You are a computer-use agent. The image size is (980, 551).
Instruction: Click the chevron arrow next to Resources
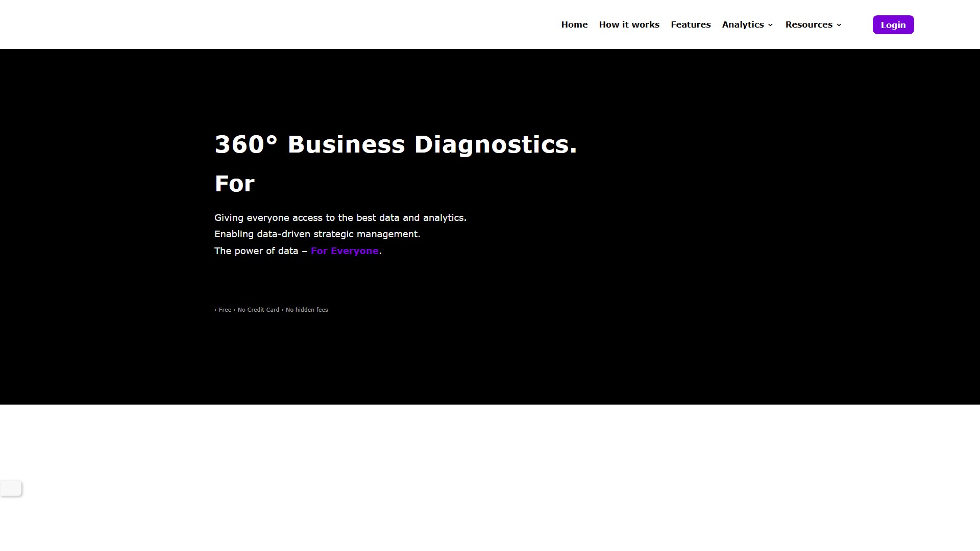pos(839,25)
